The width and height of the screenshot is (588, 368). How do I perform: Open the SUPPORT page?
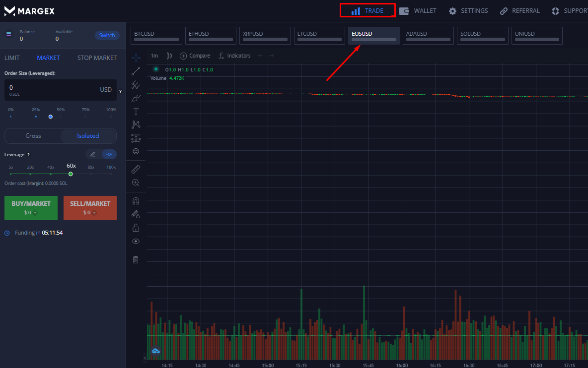point(570,11)
